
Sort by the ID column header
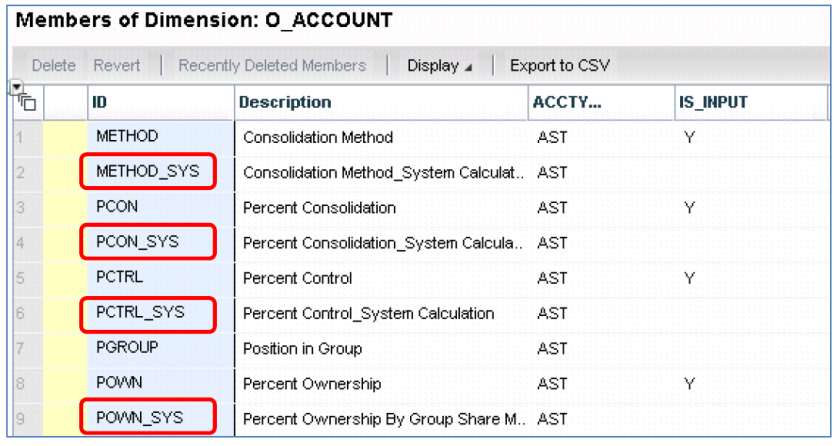[158, 102]
